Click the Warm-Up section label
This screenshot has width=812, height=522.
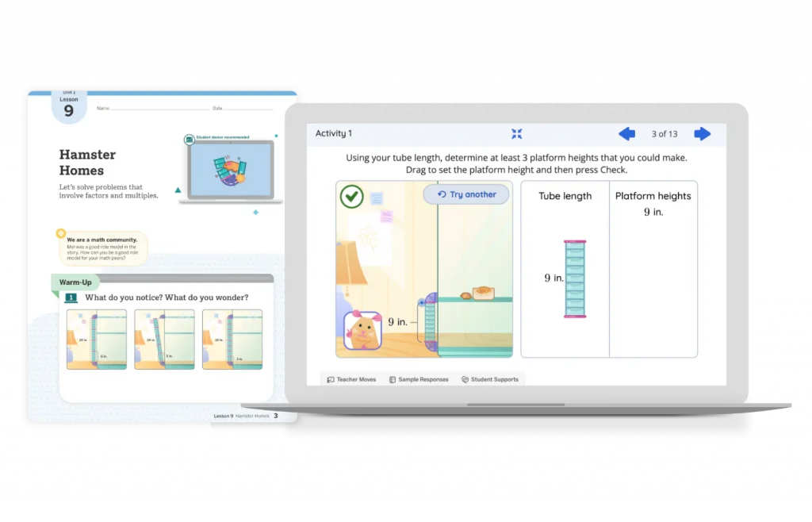[x=75, y=282]
